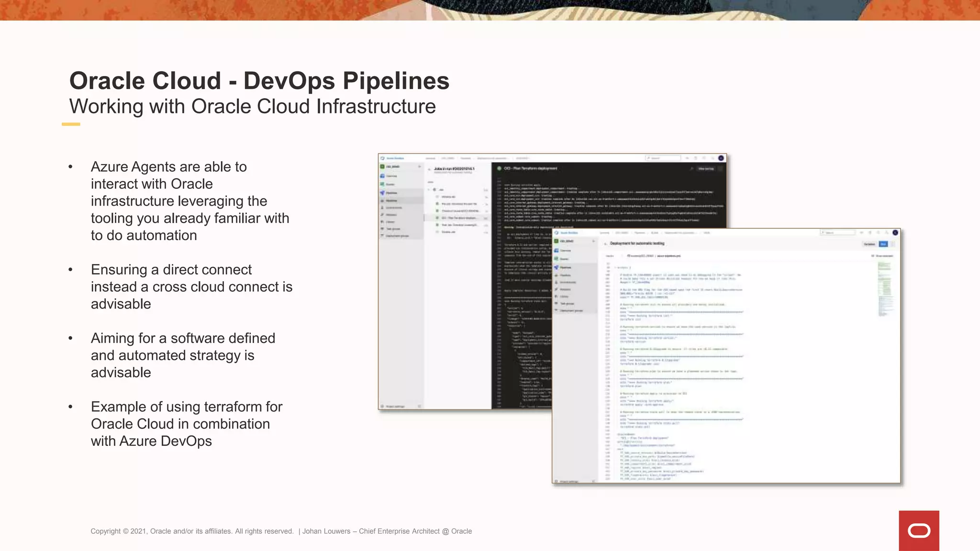The width and height of the screenshot is (980, 551).
Task: Open more options beside the Run button
Action: [x=893, y=244]
